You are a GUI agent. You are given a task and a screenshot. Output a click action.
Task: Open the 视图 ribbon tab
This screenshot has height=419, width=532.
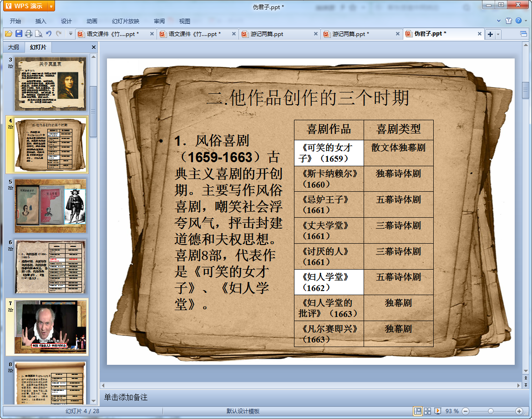point(185,21)
